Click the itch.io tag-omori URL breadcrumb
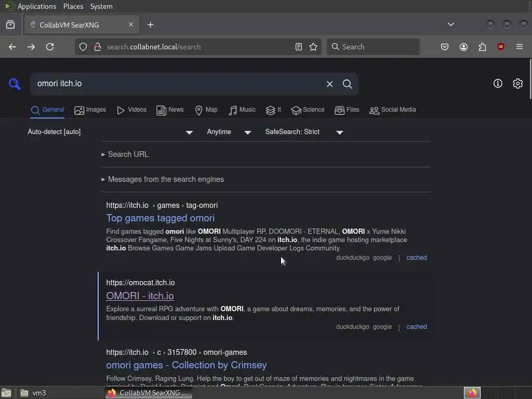 (x=162, y=205)
